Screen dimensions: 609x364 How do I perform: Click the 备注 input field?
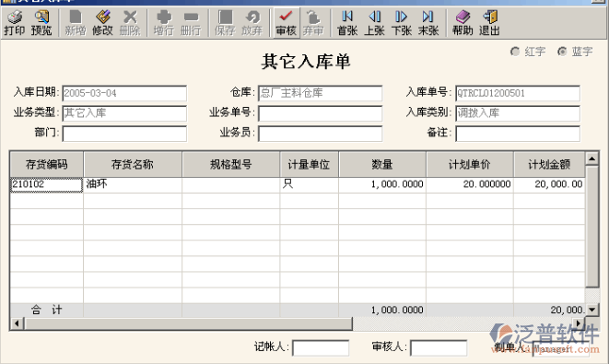518,134
